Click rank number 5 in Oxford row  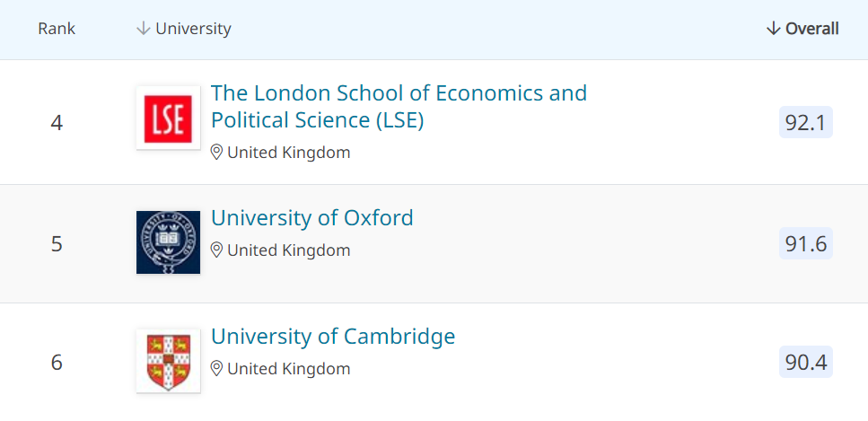pyautogui.click(x=57, y=244)
